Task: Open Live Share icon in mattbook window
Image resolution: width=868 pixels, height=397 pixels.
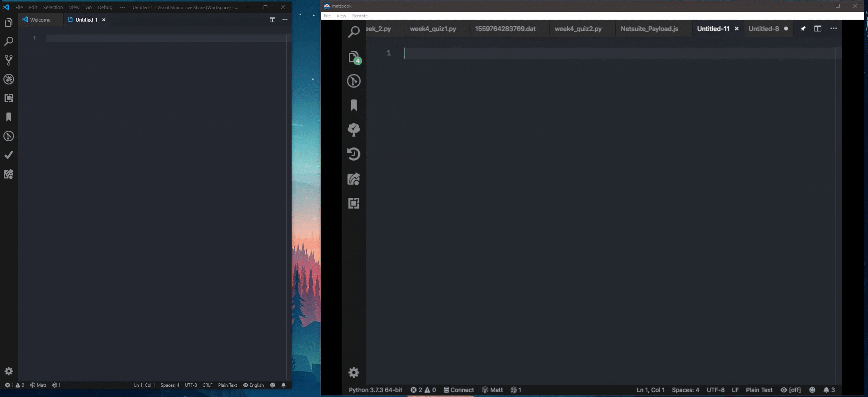Action: click(354, 179)
